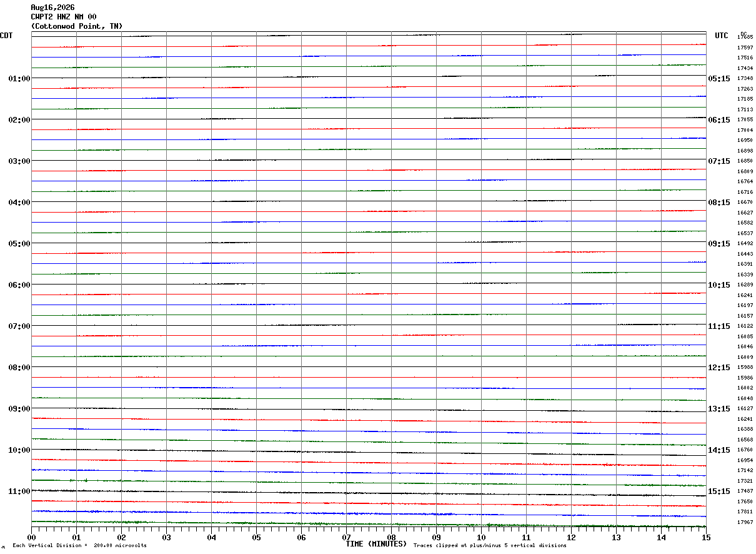
Task: Click the Cottonwod Point, TN location text
Action: (x=77, y=26)
